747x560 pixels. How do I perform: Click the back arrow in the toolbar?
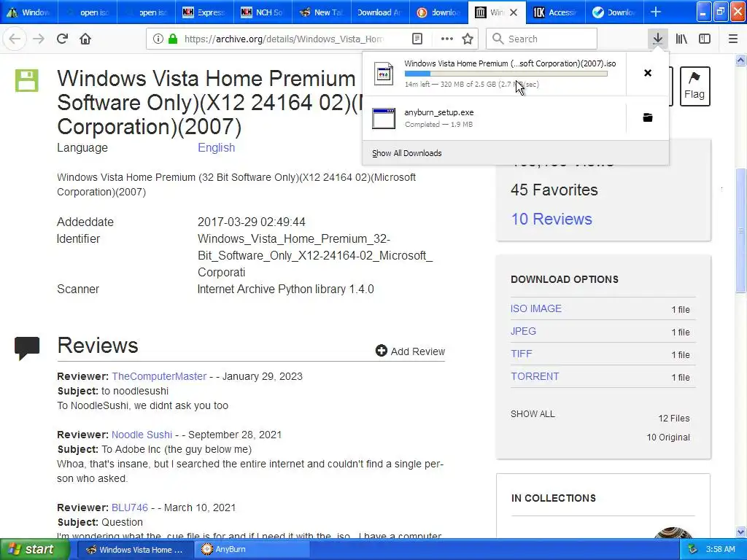(15, 39)
